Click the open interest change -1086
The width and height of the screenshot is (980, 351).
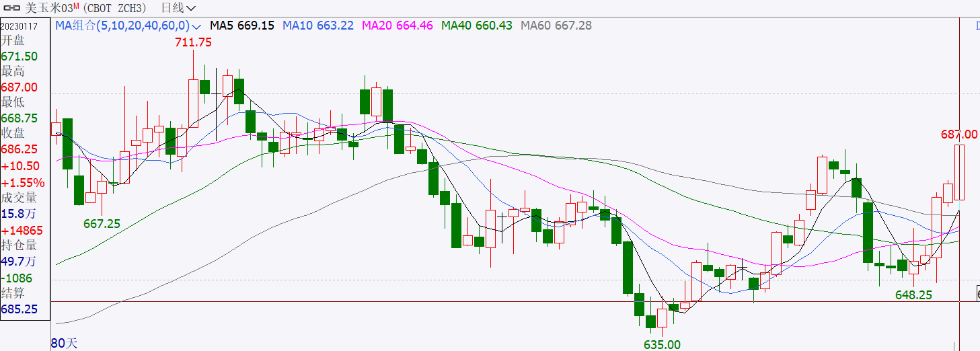[17, 278]
